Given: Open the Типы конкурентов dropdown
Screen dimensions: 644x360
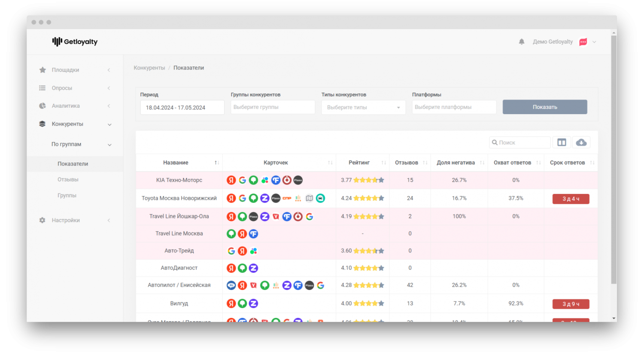Looking at the screenshot, I should point(363,107).
